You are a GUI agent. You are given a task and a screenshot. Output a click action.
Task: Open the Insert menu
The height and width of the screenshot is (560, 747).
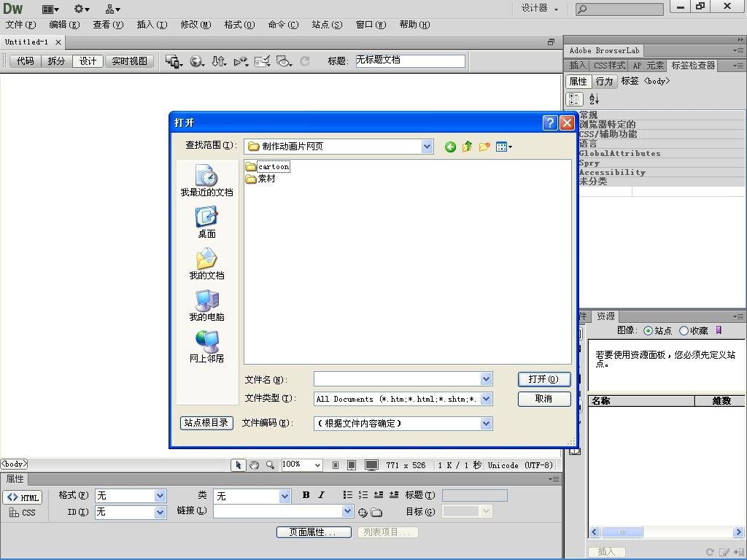(152, 25)
